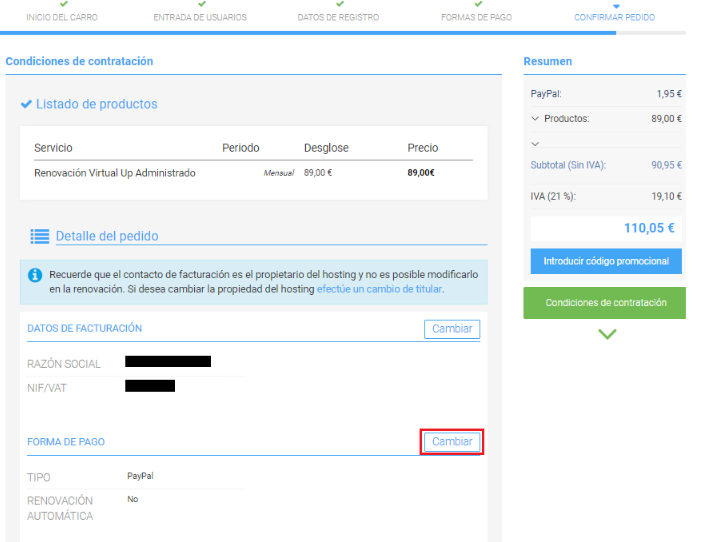Click checkmark above FORMAS DE PAGO

[478, 4]
